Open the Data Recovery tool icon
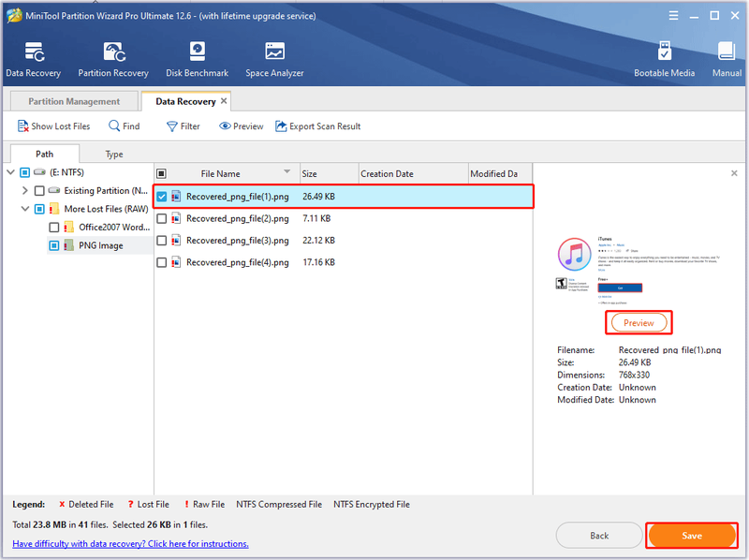Image resolution: width=749 pixels, height=560 pixels. click(35, 52)
